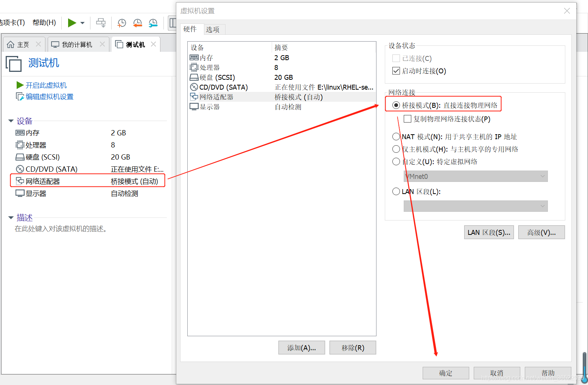This screenshot has height=385, width=588.
Task: Open the 选项卡(T) menu
Action: pos(12,23)
